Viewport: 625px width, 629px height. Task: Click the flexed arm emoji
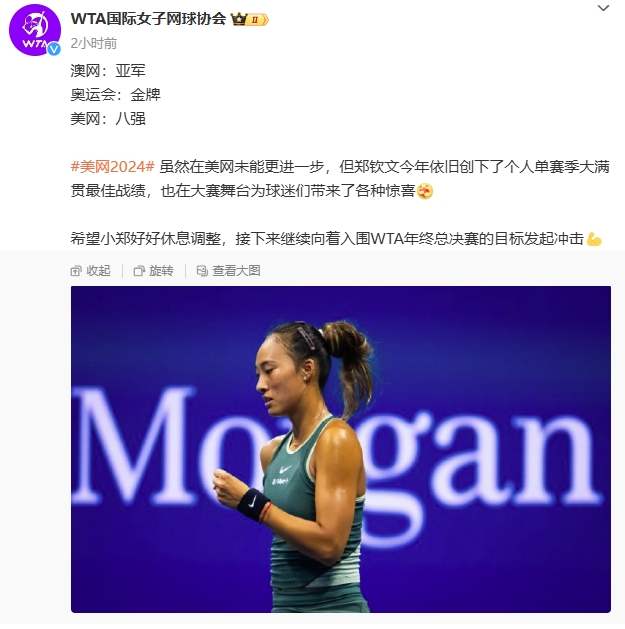[594, 239]
